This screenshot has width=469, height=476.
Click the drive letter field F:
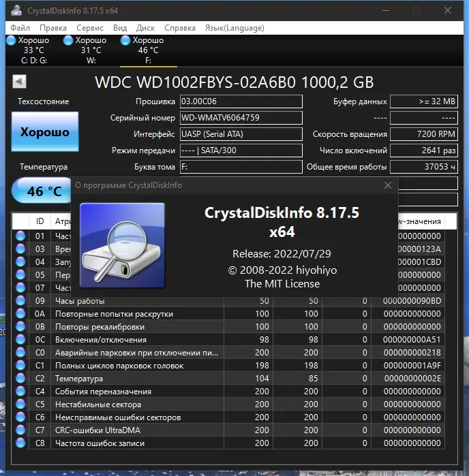[241, 167]
